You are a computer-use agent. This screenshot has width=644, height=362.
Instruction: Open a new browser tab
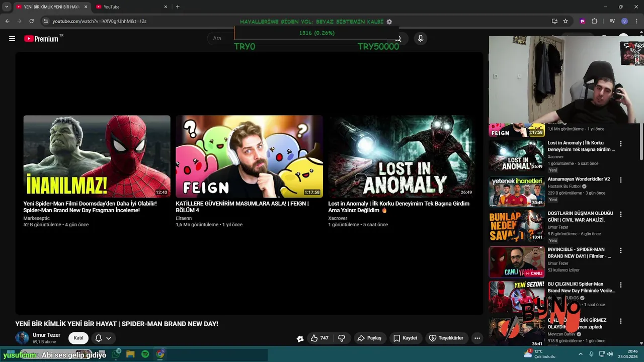click(178, 7)
